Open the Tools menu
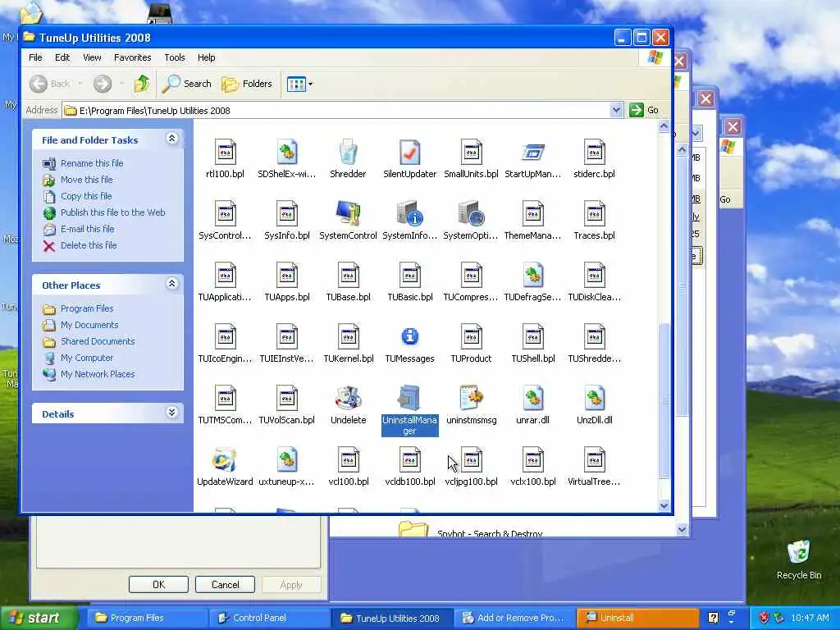 pos(175,57)
